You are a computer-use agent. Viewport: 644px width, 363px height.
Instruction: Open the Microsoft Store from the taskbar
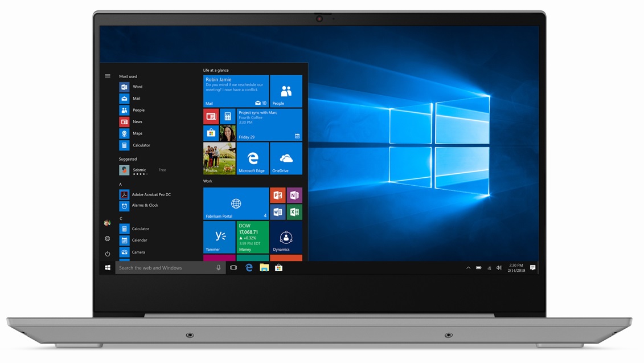(278, 267)
